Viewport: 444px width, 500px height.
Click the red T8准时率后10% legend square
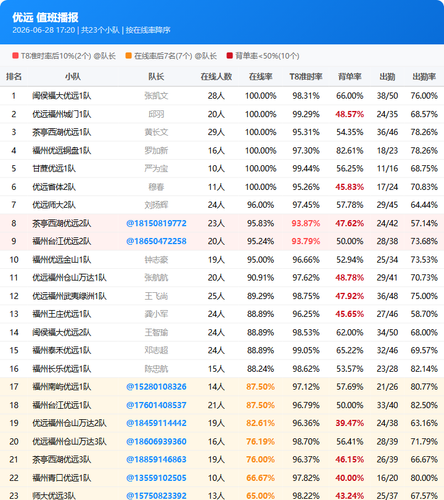pos(15,56)
